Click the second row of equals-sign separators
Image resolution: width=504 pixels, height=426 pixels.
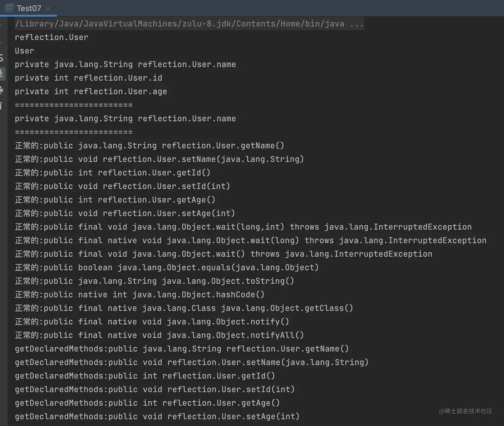coord(74,132)
